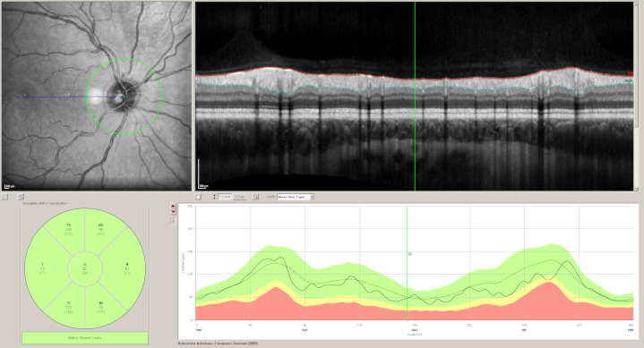
Task: Click the vertical scrollbar at right of OCT scan
Action: click(637, 97)
